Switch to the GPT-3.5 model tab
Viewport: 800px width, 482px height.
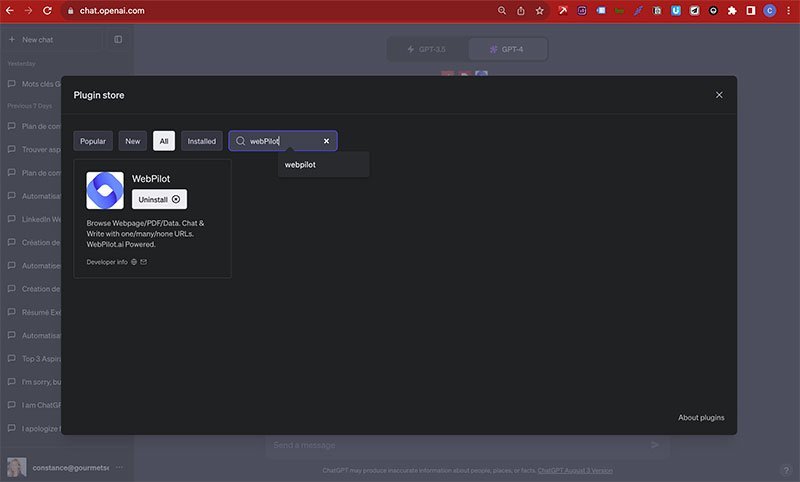point(427,49)
